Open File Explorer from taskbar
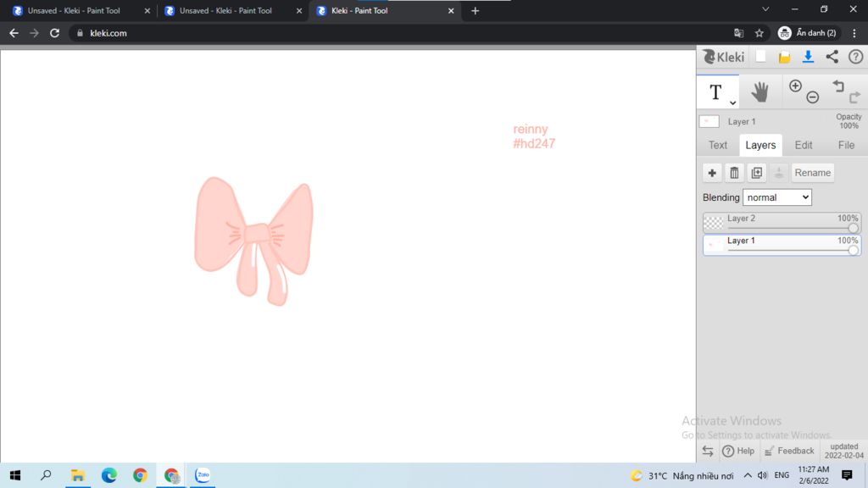The width and height of the screenshot is (868, 488). point(77,475)
